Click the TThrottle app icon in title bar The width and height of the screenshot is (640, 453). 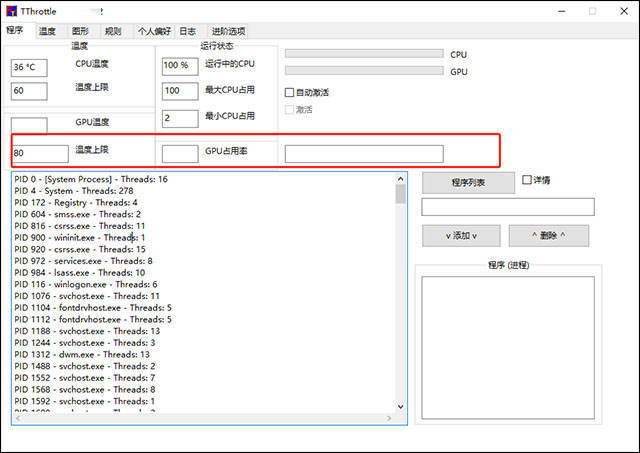tap(11, 11)
